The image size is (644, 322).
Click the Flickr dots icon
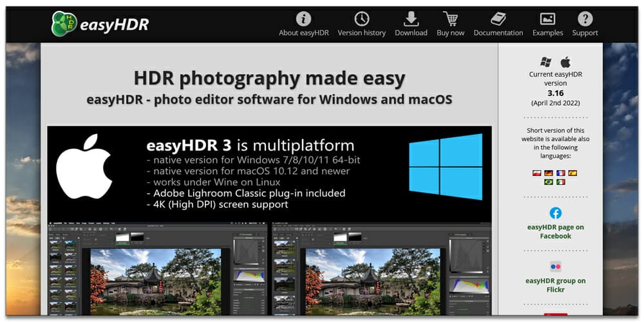click(555, 267)
